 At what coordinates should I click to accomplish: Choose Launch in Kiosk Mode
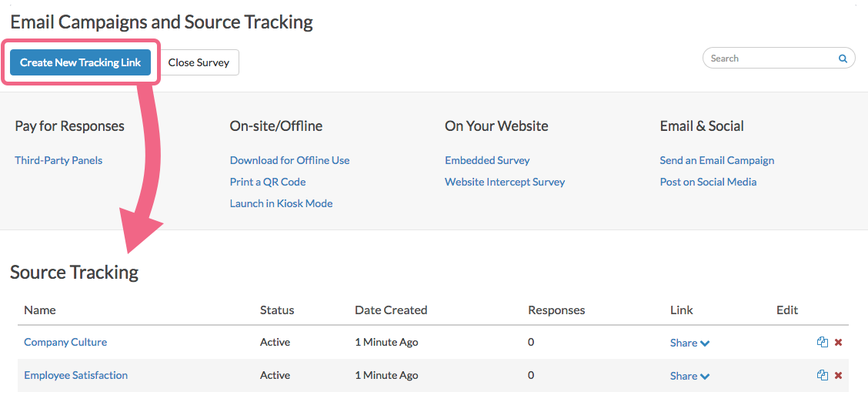[x=281, y=203]
